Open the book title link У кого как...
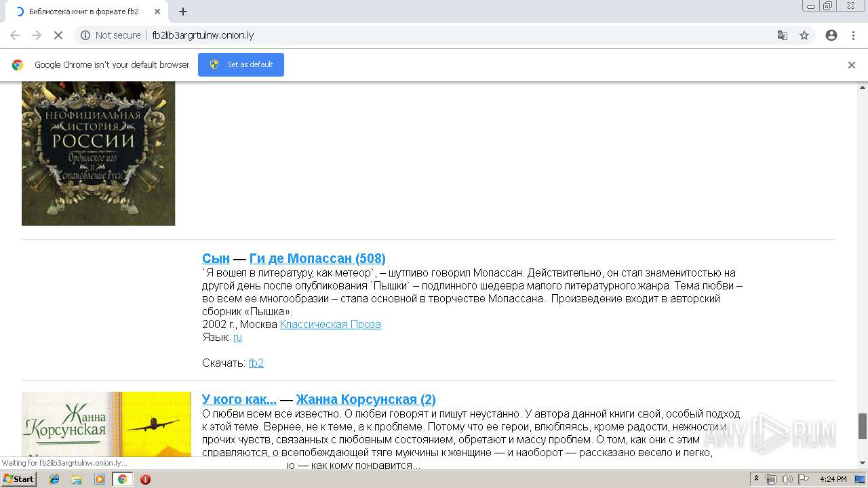The height and width of the screenshot is (488, 868). coord(239,399)
